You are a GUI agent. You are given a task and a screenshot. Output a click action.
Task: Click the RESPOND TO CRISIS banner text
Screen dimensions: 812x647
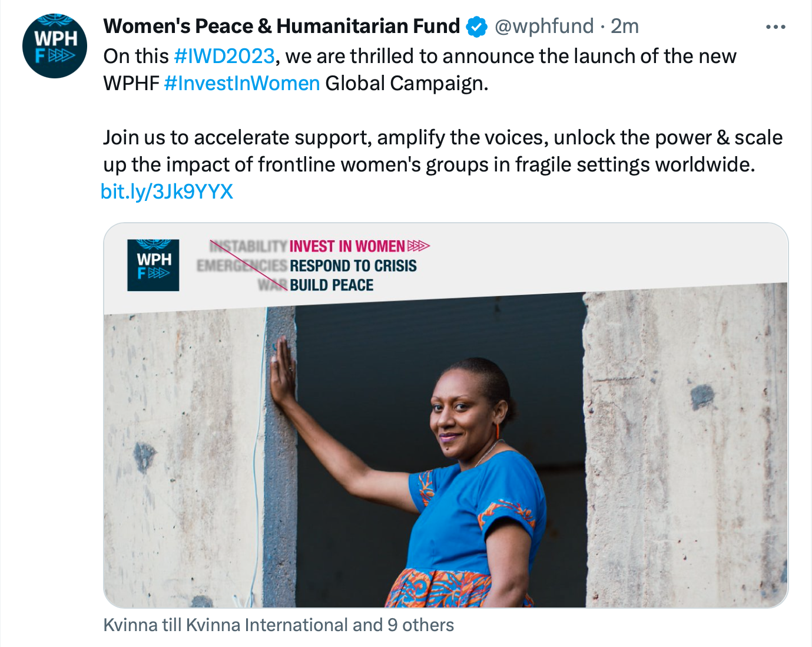pos(353,266)
